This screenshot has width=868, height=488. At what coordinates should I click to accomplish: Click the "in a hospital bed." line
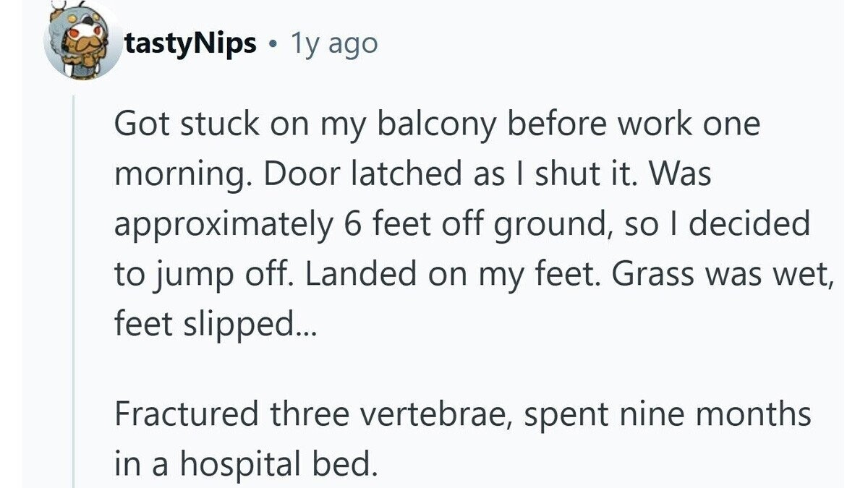[246, 463]
